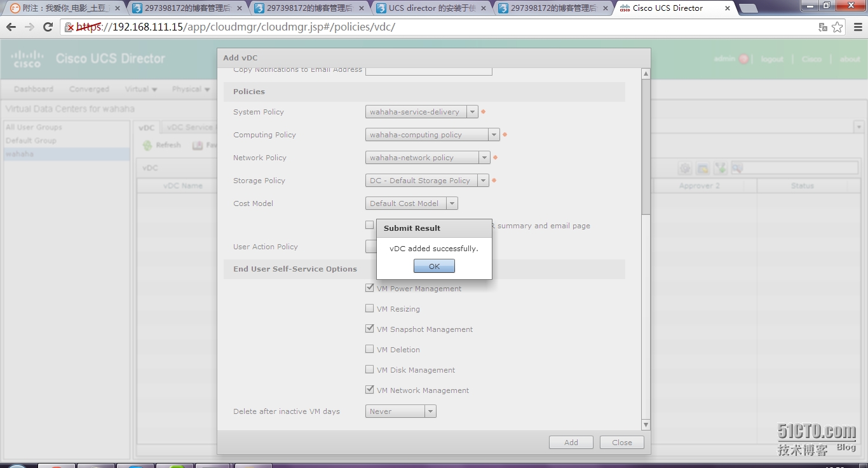Tick the checkbox beside summary and email page
This screenshot has width=868, height=468.
coord(369,225)
